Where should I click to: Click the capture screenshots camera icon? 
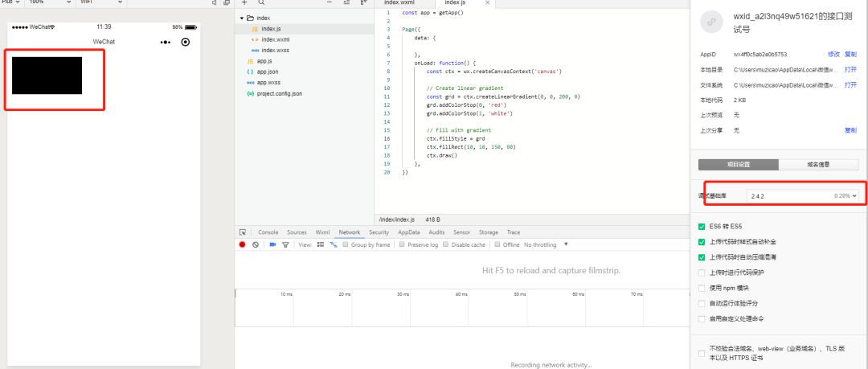pyautogui.click(x=272, y=244)
